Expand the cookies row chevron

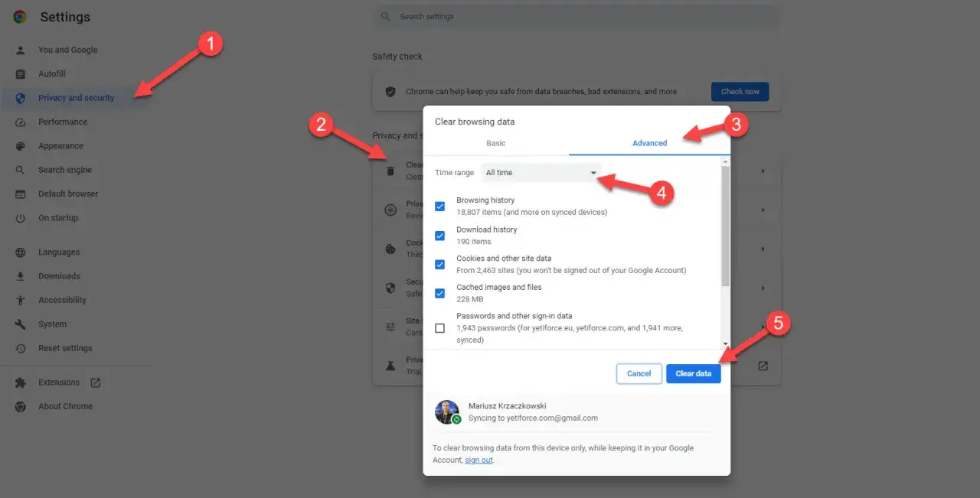coord(763,249)
